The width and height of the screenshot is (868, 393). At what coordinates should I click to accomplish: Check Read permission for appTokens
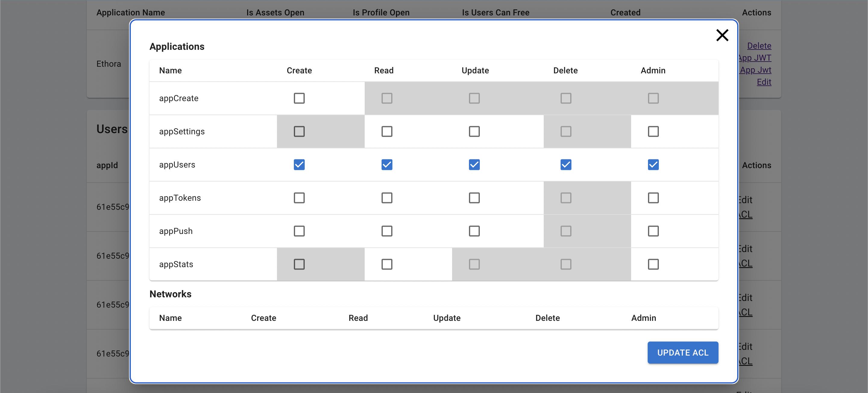point(386,198)
